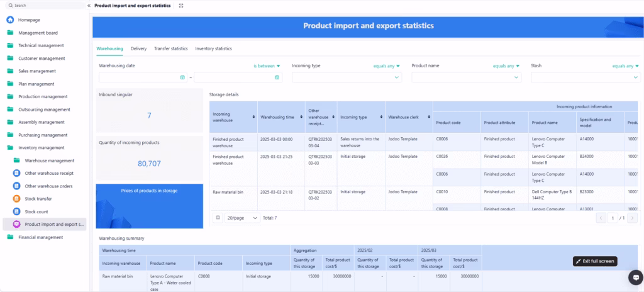
Task: Expand the Financial management folder
Action: coord(40,237)
